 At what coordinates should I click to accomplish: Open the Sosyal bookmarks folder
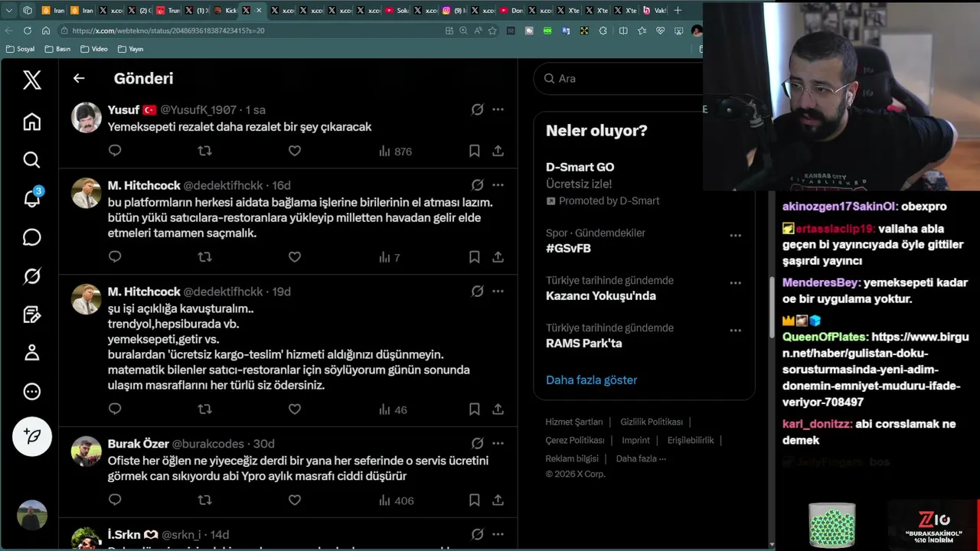coord(20,49)
